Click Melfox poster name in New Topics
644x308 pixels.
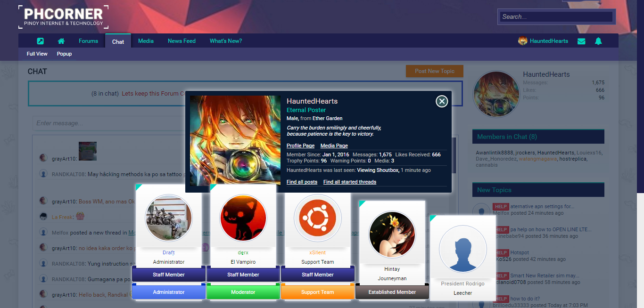(502, 213)
